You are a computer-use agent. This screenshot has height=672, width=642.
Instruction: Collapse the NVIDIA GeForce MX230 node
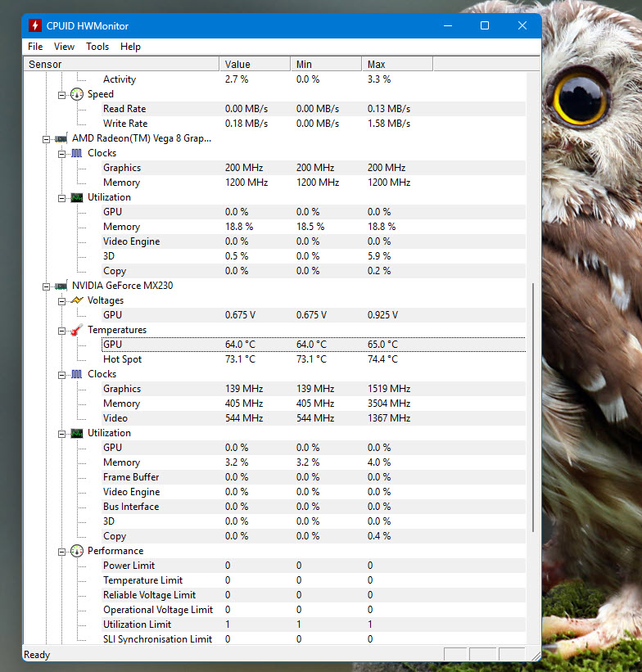46,286
